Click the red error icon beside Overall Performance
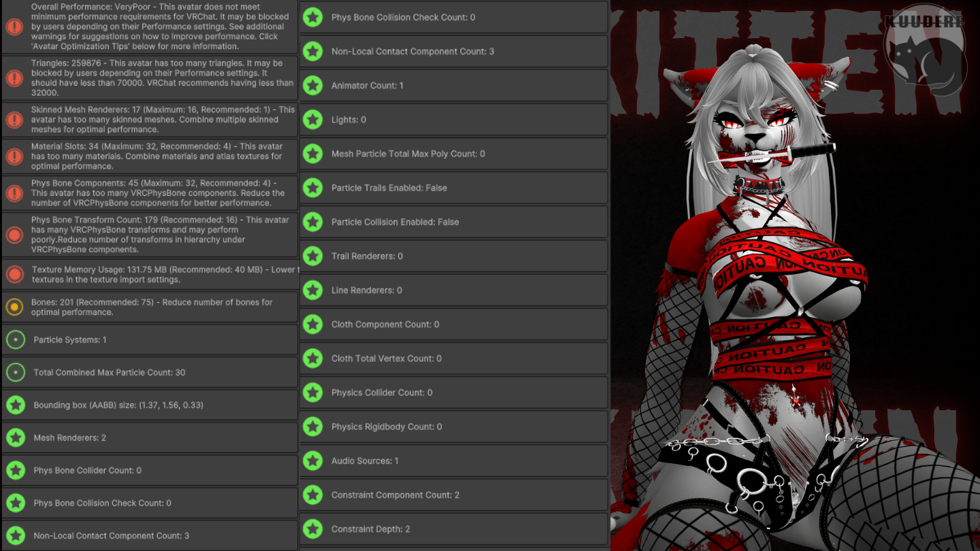Viewport: 980px width, 551px height. pos(14,27)
